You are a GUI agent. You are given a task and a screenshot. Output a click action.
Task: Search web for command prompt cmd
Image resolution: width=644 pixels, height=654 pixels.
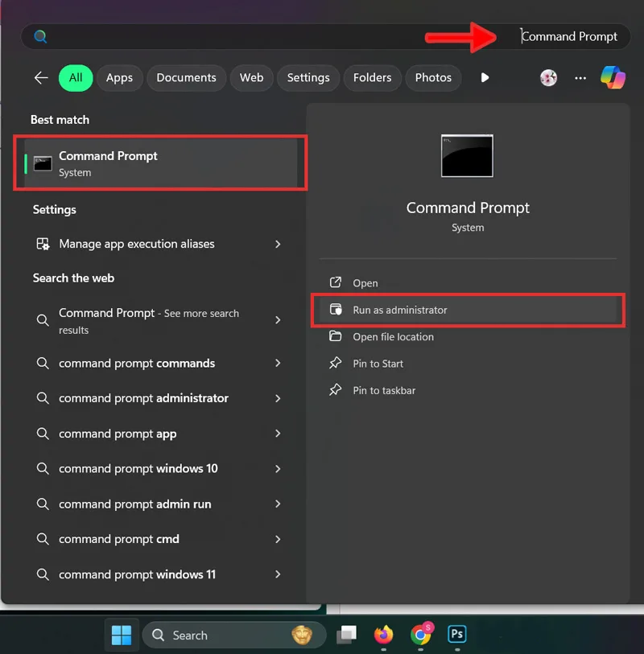(x=161, y=539)
